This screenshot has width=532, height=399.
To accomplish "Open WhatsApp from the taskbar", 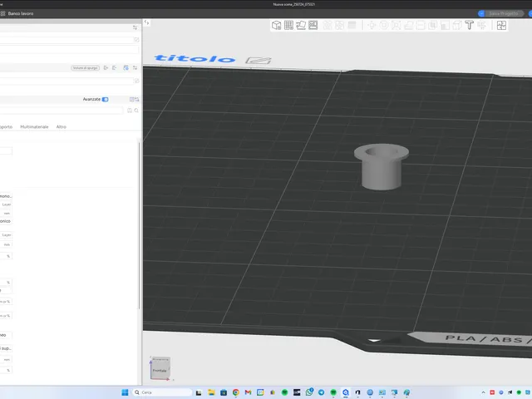I will click(309, 392).
